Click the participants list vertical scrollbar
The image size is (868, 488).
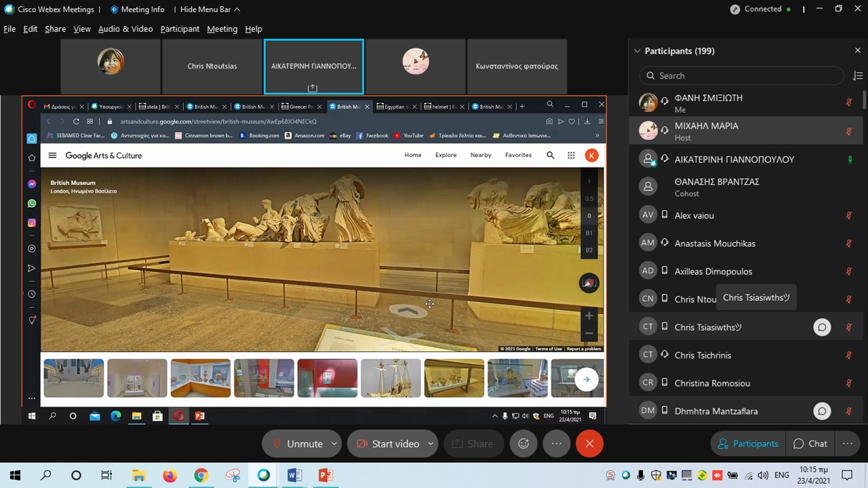(x=864, y=98)
